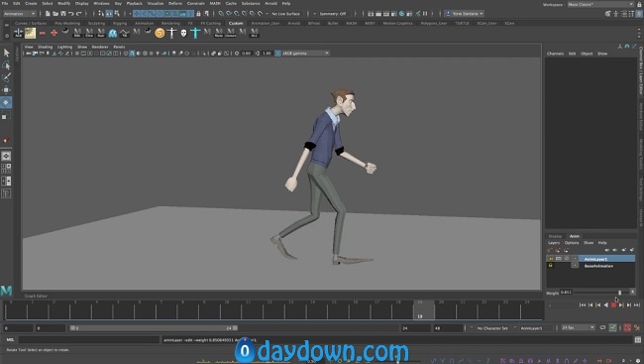Click the cyan cross shelf icon
The height and width of the screenshot is (364, 644).
pyautogui.click(x=195, y=33)
